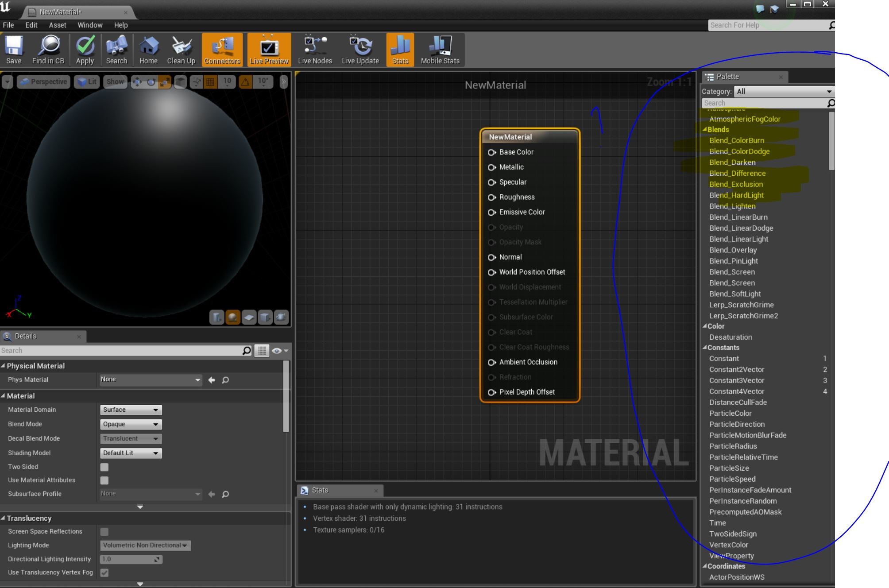Enable the Two Sided checkbox
Screen dimensions: 889x588
[104, 467]
